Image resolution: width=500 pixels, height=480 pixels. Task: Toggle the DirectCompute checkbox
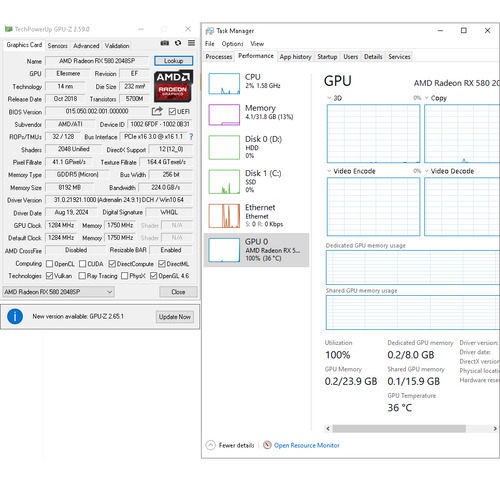click(112, 264)
